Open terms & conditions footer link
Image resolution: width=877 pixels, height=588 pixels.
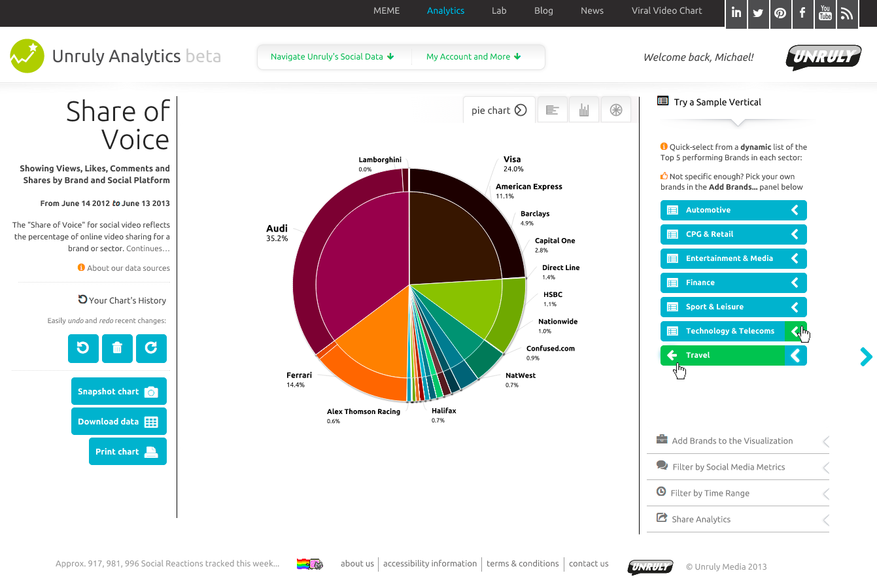523,563
